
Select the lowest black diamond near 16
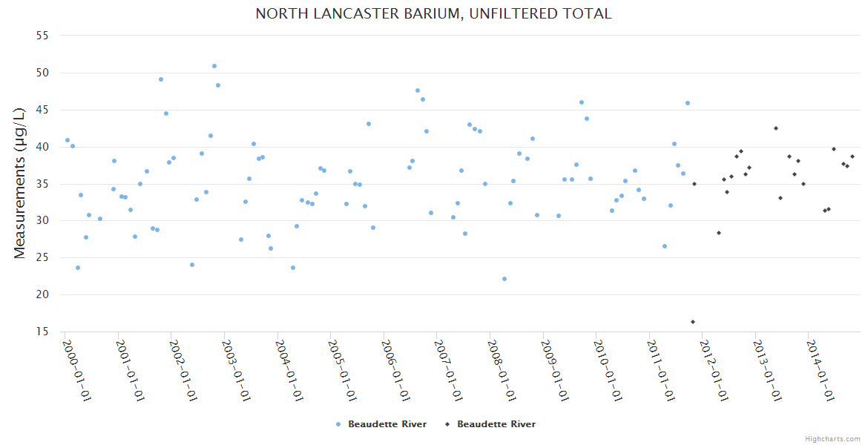point(693,322)
